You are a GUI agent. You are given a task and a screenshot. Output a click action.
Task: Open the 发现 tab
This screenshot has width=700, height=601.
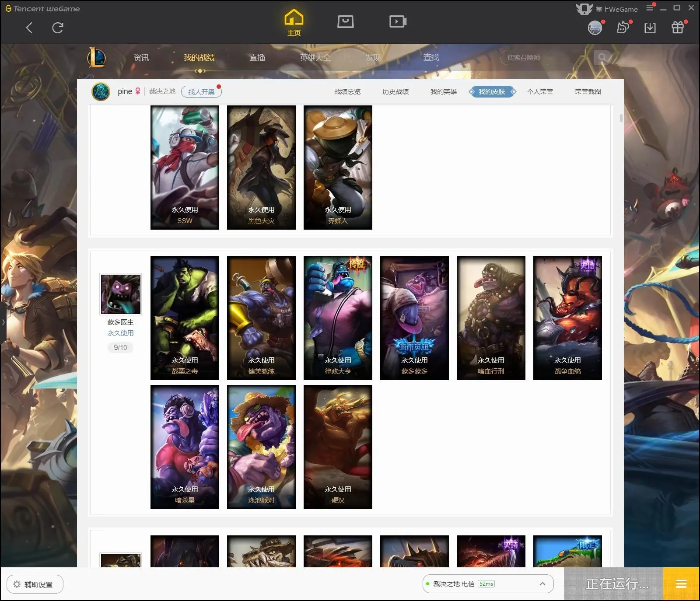[x=373, y=58]
